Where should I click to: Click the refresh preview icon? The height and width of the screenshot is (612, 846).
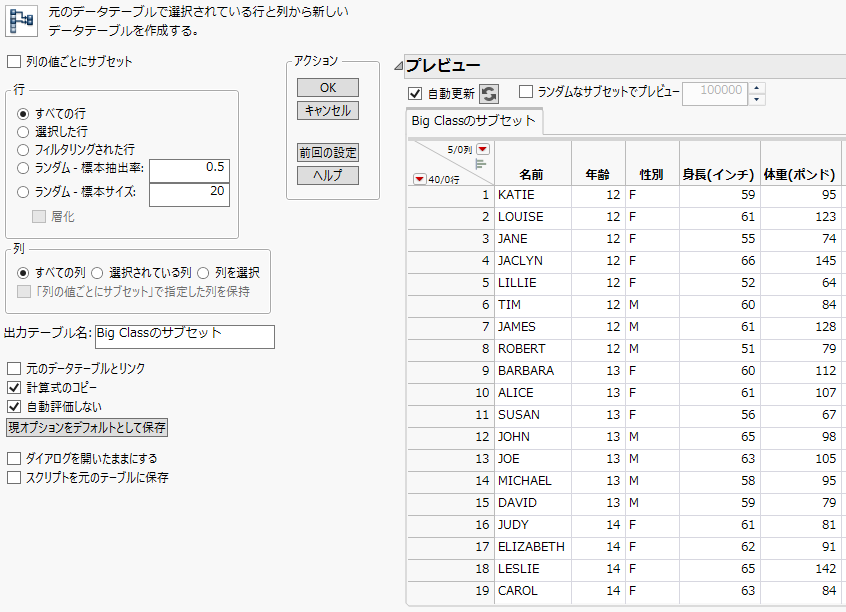489,94
